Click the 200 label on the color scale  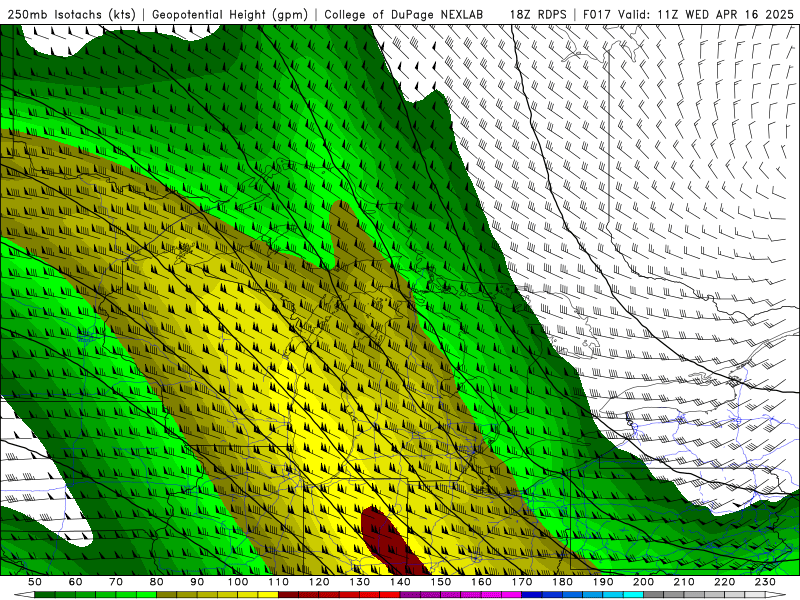pos(643,582)
